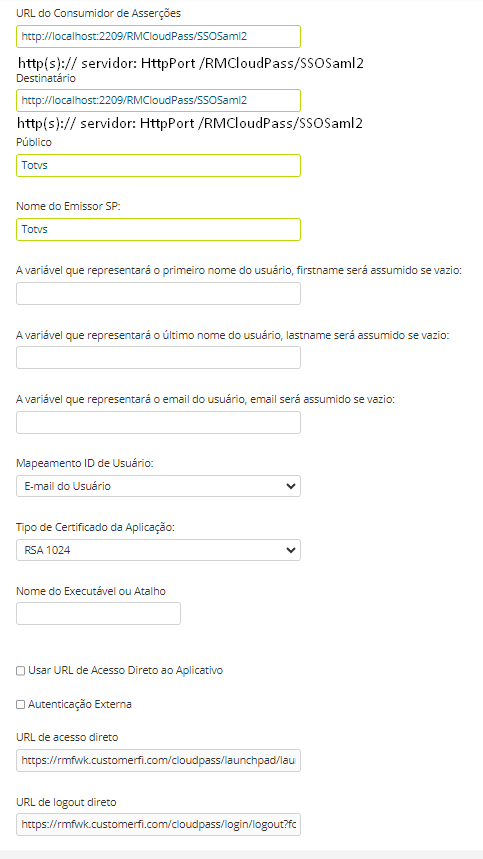Click the Usar URL de Acesso Direto ao Aplicativo label
Viewport: 483px width, 859px height.
[125, 671]
